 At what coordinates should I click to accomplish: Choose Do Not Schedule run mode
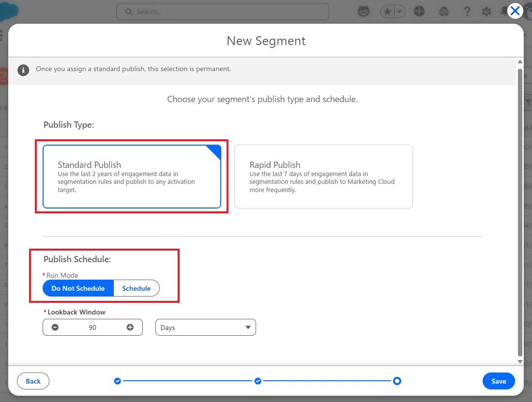tap(78, 288)
